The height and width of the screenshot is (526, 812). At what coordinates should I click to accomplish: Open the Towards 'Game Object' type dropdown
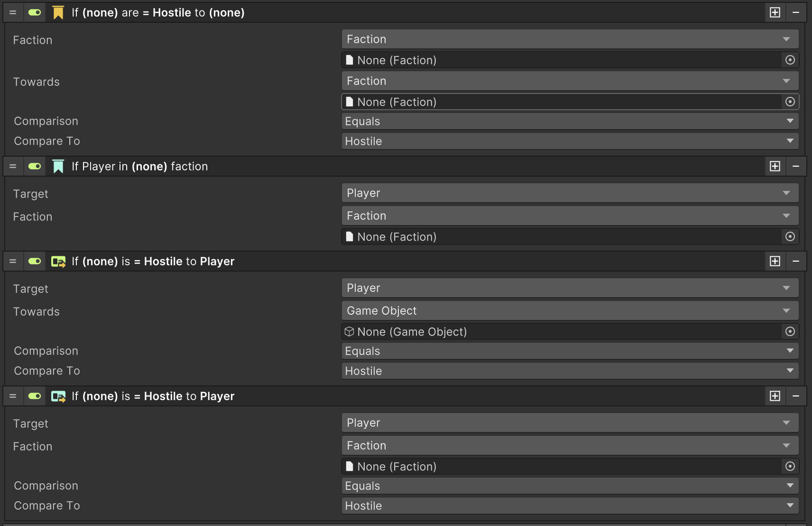[570, 311]
